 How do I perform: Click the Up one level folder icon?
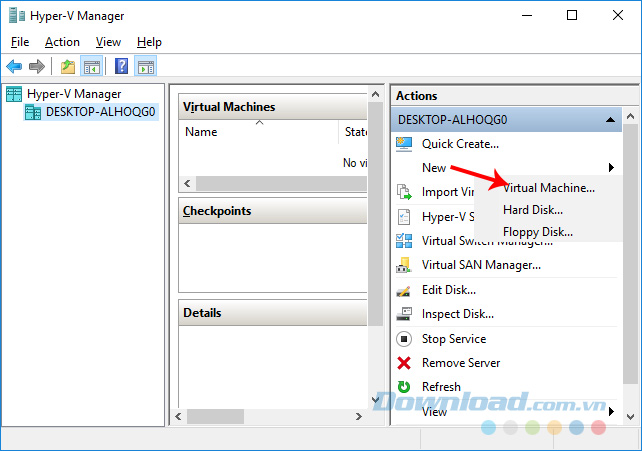click(x=68, y=66)
